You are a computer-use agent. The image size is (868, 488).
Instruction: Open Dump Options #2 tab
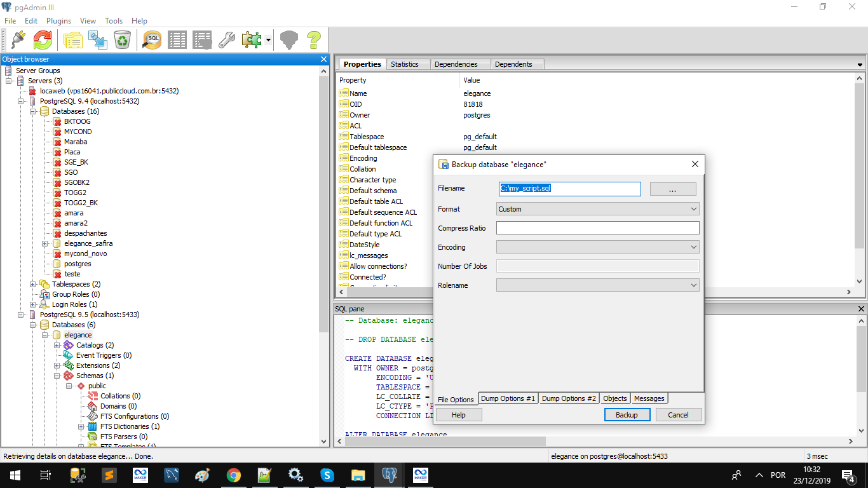569,398
